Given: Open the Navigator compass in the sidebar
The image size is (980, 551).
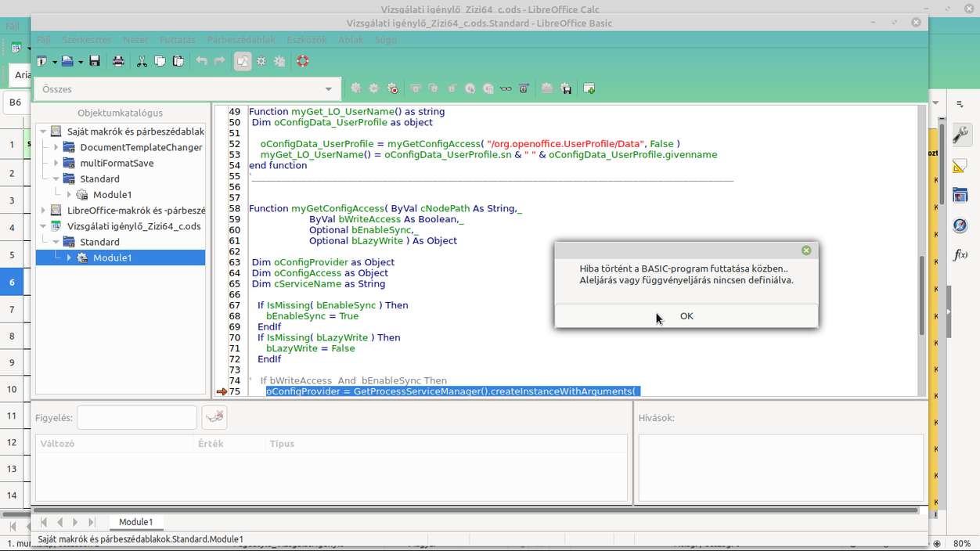Looking at the screenshot, I should [x=960, y=225].
